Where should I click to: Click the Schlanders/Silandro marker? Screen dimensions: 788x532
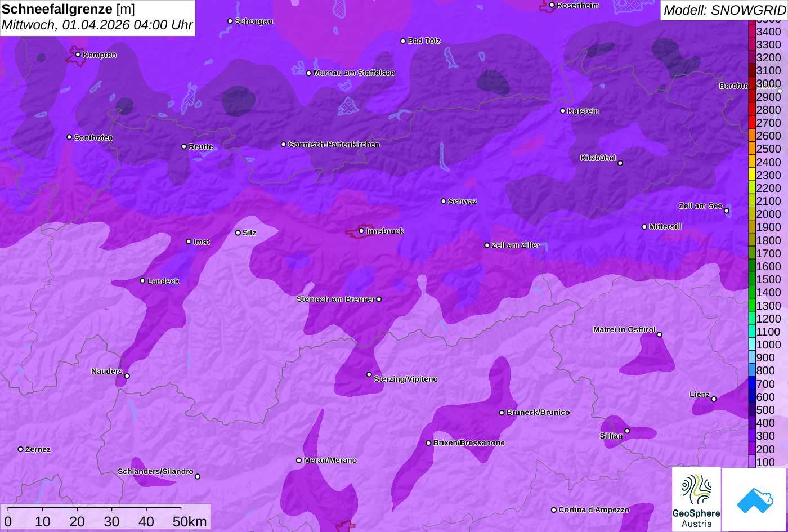(x=198, y=477)
